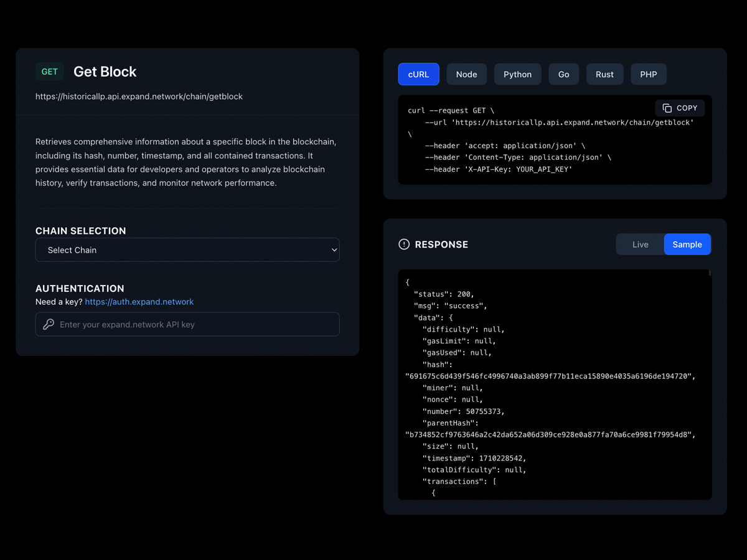Click the "gasLimit": null line
The image size is (747, 560).
click(x=459, y=341)
